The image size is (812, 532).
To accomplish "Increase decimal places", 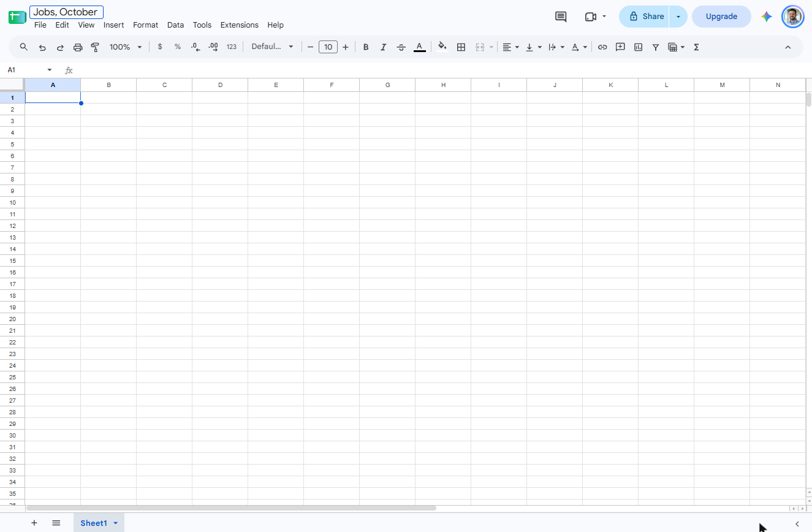I will 213,47.
